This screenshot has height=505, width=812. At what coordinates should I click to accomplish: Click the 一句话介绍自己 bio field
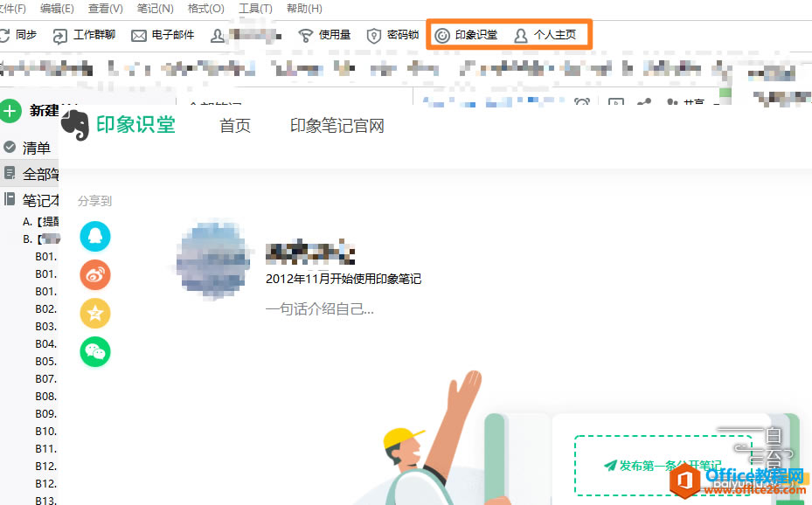[320, 309]
